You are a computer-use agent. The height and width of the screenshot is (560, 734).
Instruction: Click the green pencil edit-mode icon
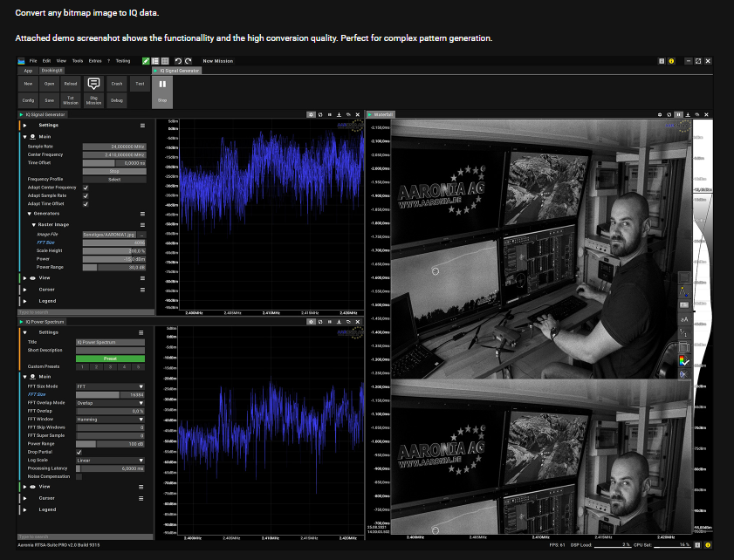tap(146, 61)
